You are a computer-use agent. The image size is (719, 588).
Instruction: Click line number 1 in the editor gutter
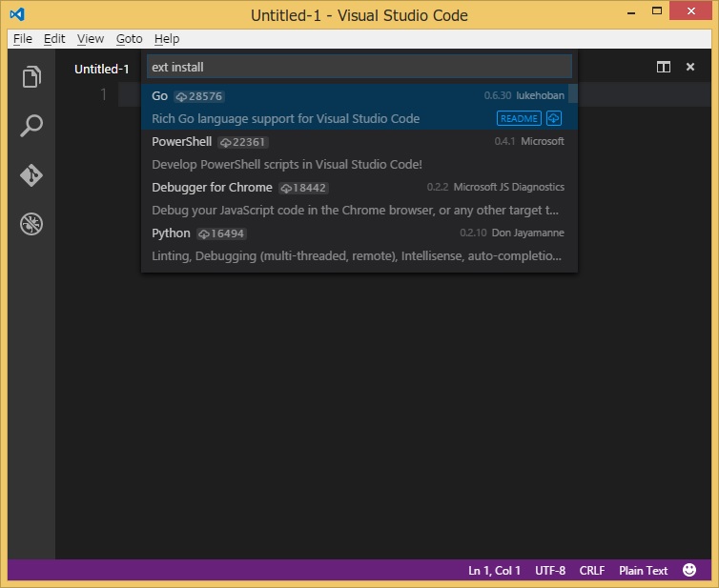pyautogui.click(x=104, y=94)
